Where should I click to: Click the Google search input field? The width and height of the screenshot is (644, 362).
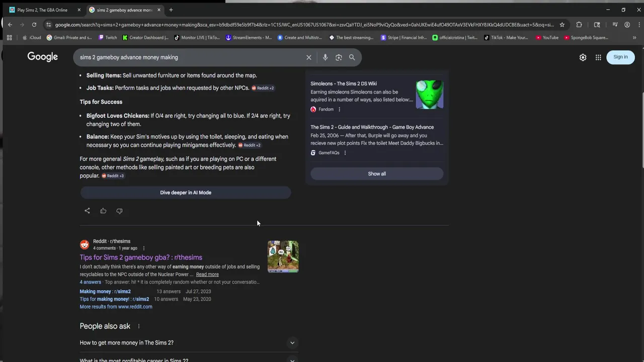[191, 57]
